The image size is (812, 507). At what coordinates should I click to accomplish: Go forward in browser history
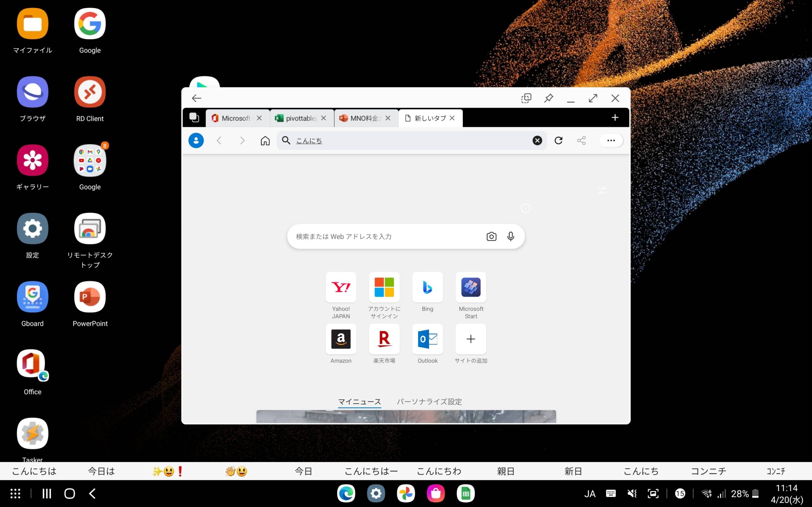pos(242,141)
